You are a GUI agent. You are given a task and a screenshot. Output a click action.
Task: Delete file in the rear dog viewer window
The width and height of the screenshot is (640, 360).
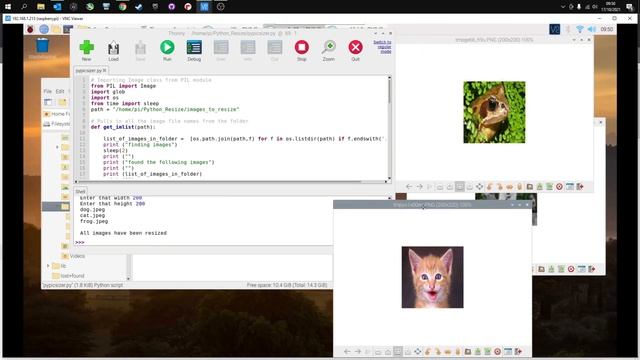571,269
